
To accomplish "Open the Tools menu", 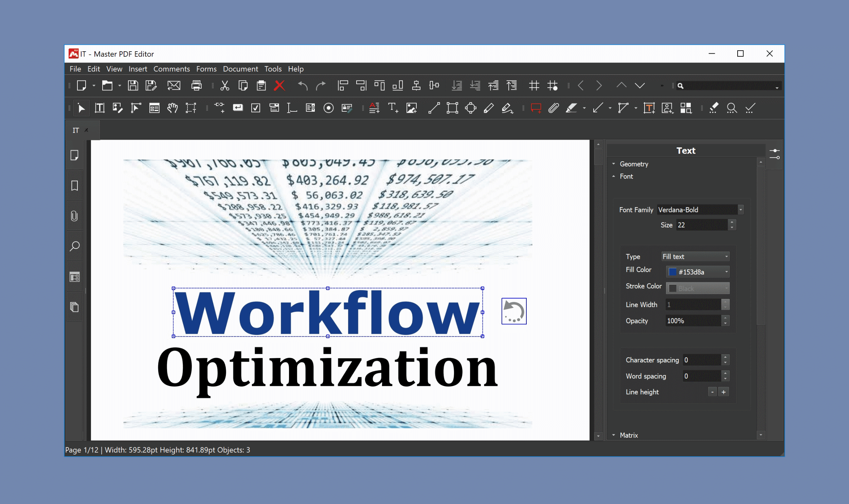I will [x=273, y=69].
